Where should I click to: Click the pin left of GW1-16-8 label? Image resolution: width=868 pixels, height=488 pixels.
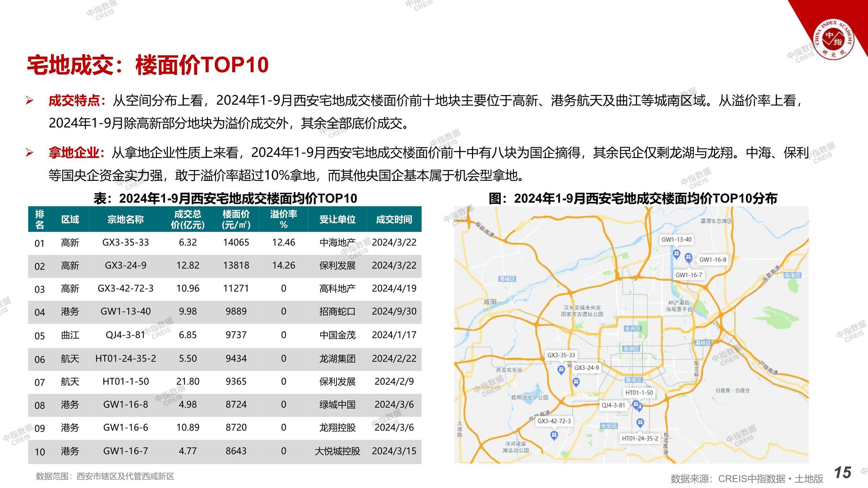689,257
